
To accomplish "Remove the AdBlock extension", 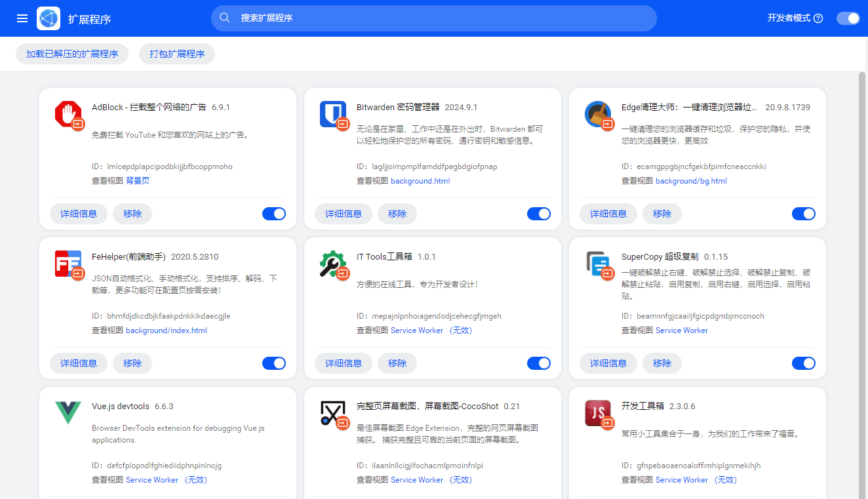I will (x=132, y=214).
